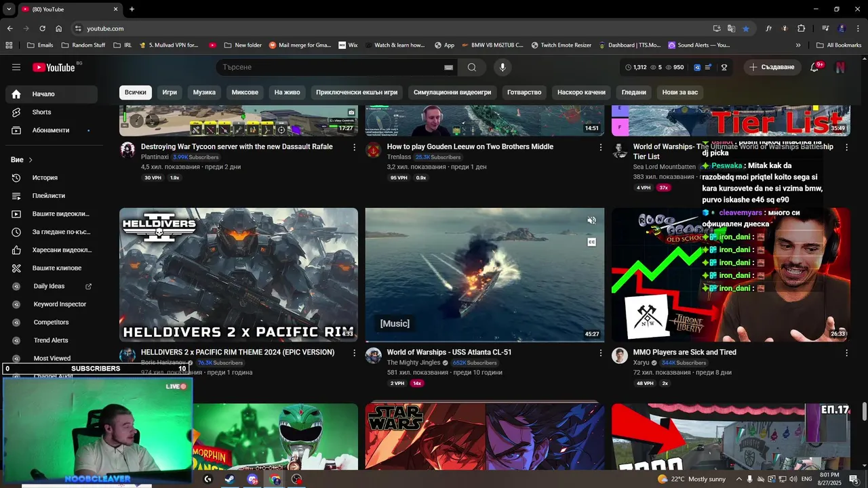Open video title How to play Gouden Leeuw
This screenshot has height=488, width=868.
pos(470,146)
